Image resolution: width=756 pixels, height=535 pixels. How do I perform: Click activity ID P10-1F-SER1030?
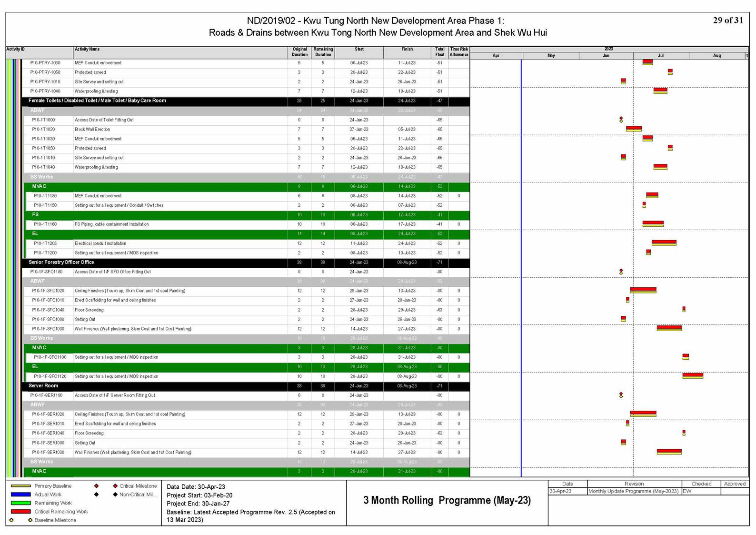coord(48,453)
